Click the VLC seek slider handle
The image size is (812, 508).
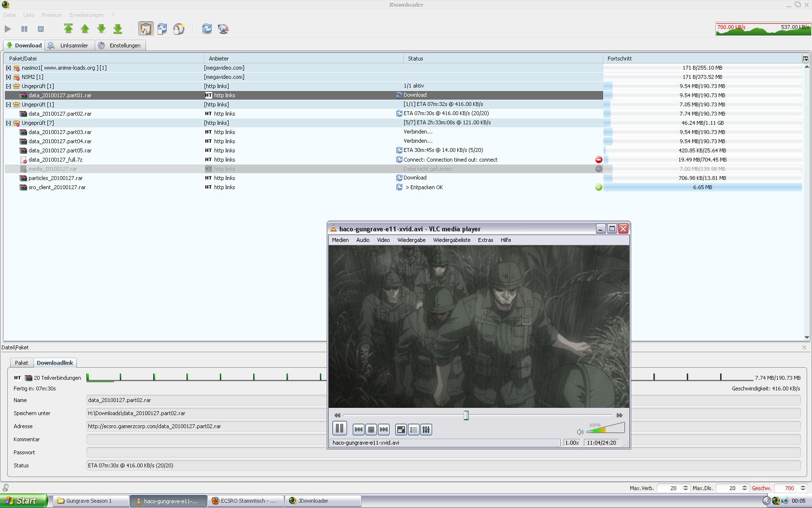pos(466,416)
